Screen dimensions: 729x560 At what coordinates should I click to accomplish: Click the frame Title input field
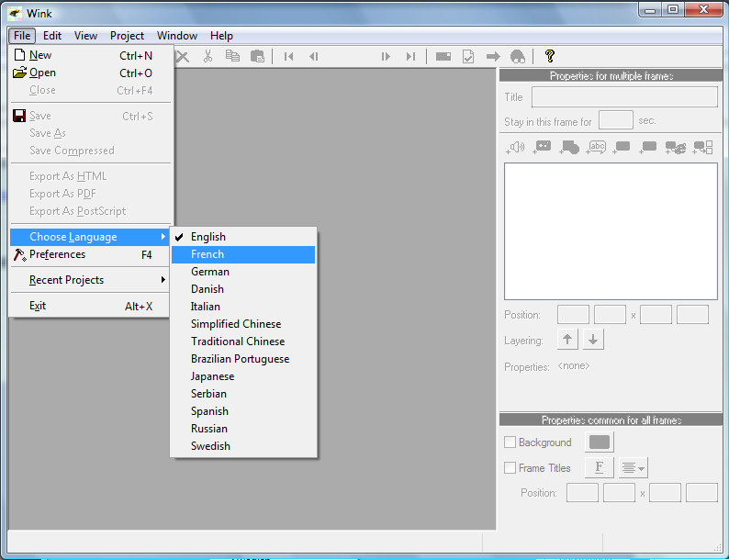point(624,97)
